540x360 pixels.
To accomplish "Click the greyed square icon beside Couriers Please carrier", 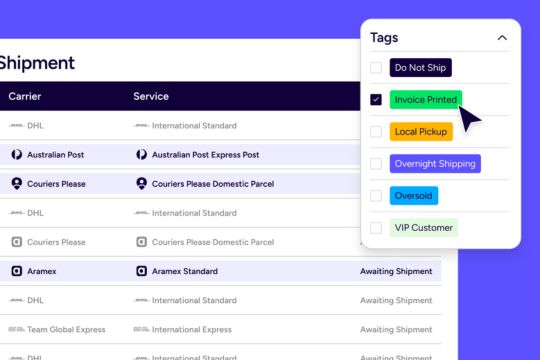I will (17, 242).
